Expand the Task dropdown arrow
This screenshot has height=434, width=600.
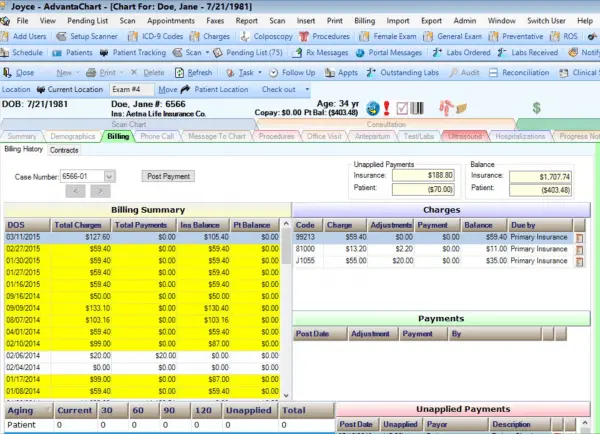click(x=260, y=73)
